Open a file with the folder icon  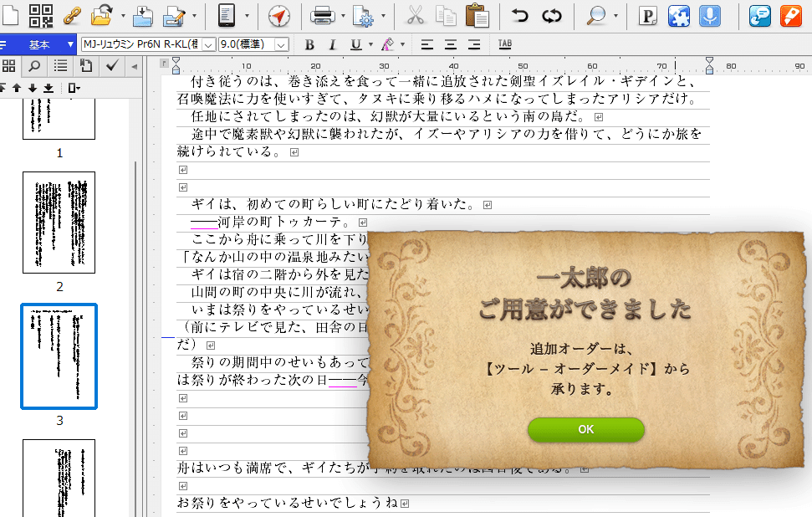point(103,16)
